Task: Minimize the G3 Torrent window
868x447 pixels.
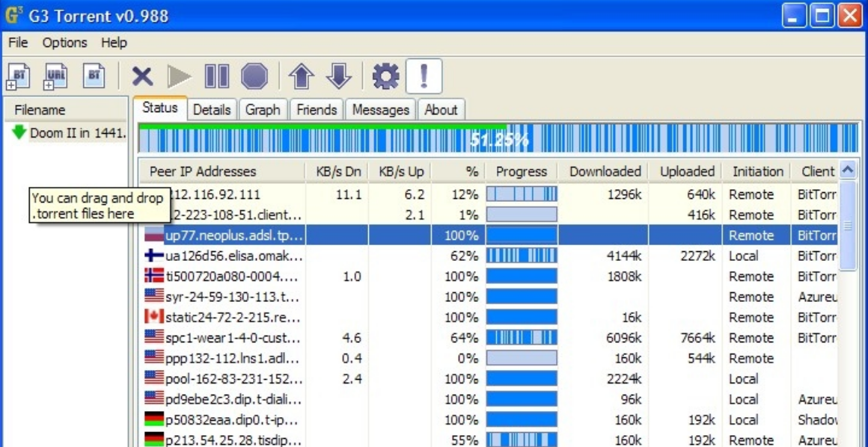Action: point(795,16)
